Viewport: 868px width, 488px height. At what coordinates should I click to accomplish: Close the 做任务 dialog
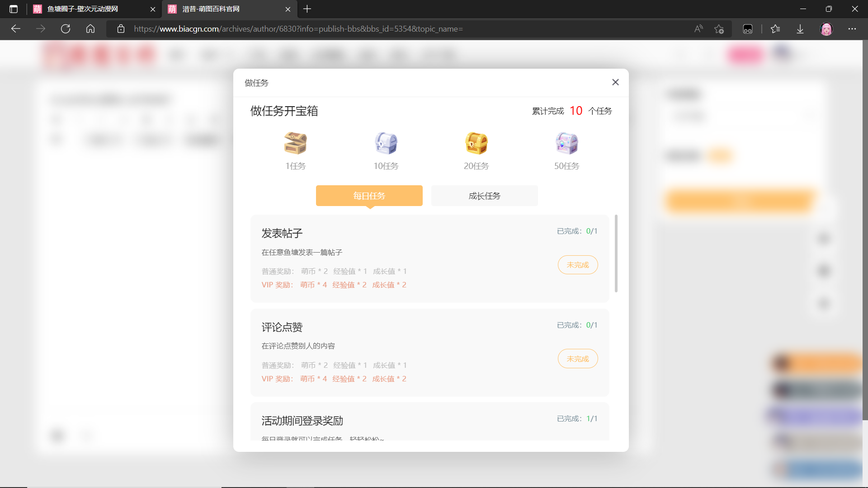point(616,82)
